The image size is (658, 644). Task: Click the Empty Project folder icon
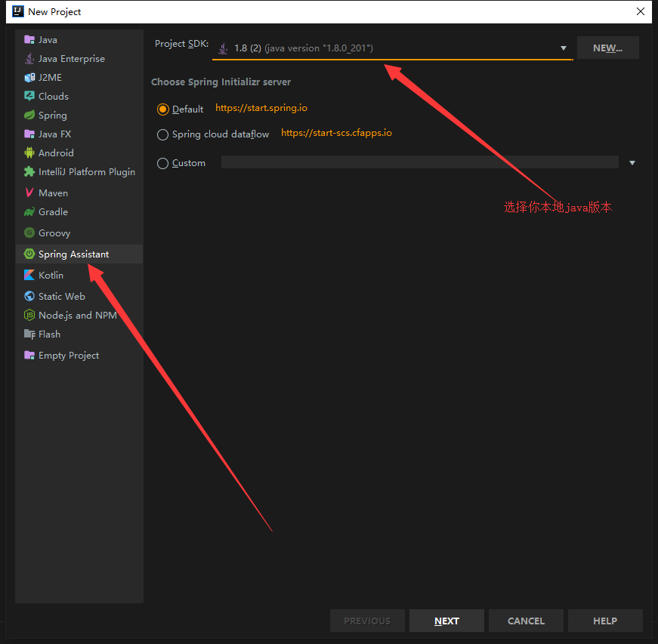tap(29, 355)
